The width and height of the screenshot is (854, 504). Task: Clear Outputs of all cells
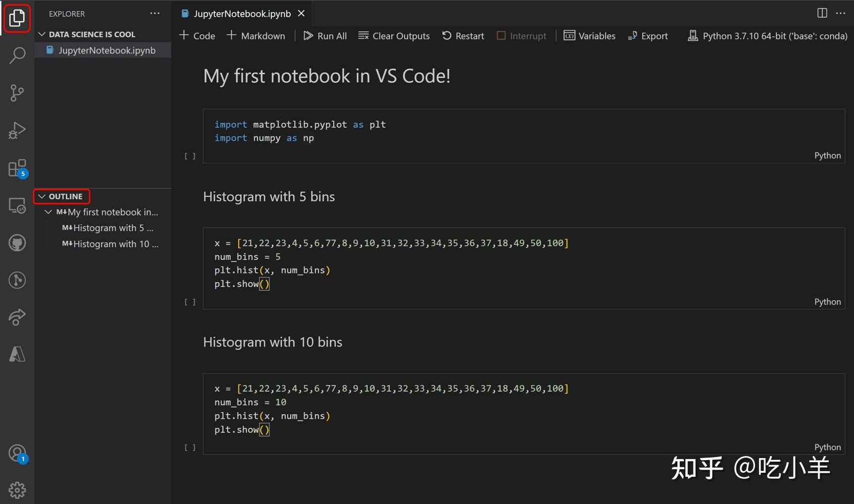(394, 35)
